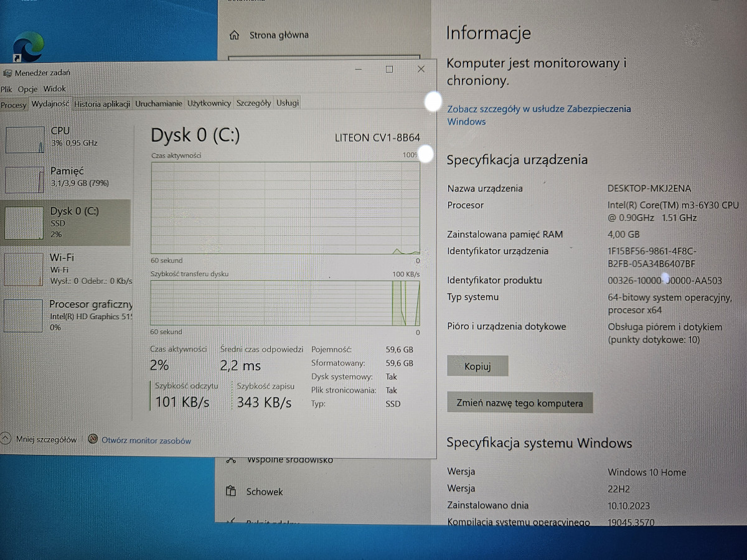The width and height of the screenshot is (747, 560).
Task: Open the Plik menu in Task Manager
Action: tap(6, 89)
